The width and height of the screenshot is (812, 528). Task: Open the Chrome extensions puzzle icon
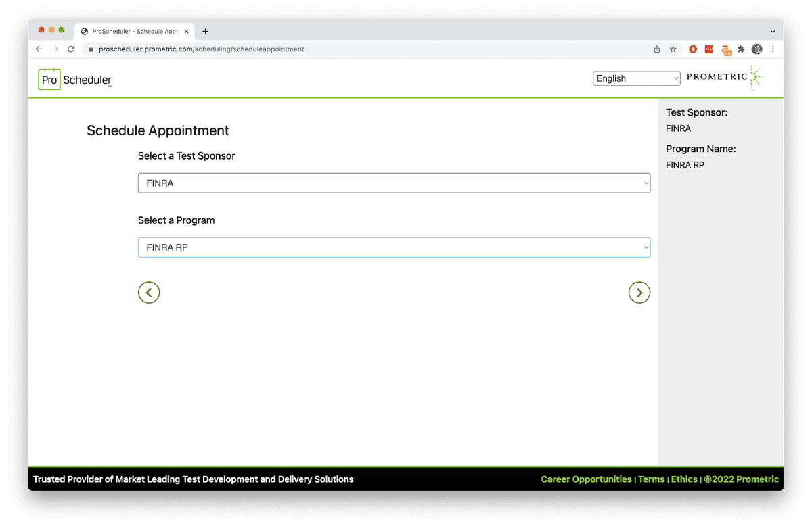point(741,49)
